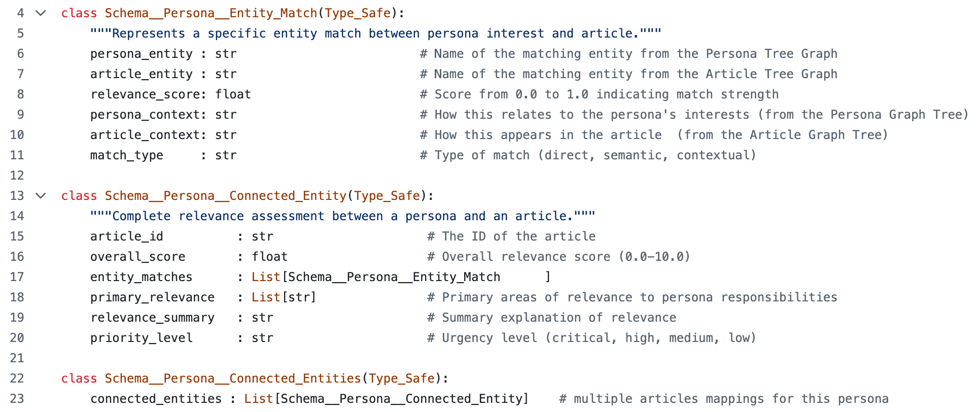980x412 pixels.
Task: Place cursor on Schema__Persona__Entity_Match class name
Action: [x=211, y=13]
